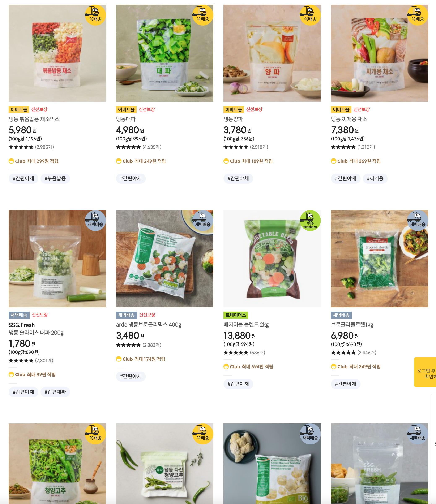436x504 pixels.
Task: Click the yellow 로그인 후 확인 banner
Action: (x=425, y=372)
